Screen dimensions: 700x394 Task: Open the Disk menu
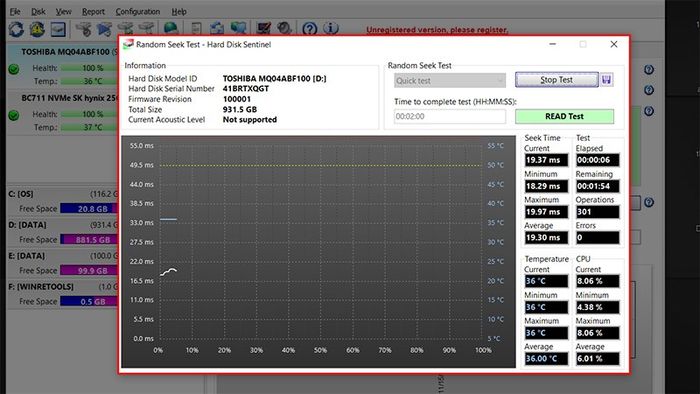tap(38, 12)
